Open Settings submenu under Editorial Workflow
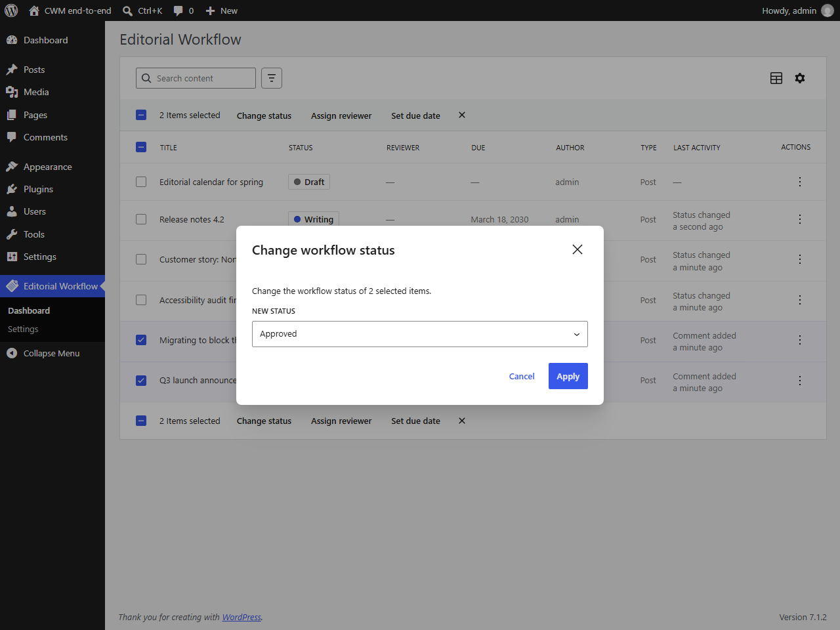This screenshot has height=630, width=840. [23, 329]
